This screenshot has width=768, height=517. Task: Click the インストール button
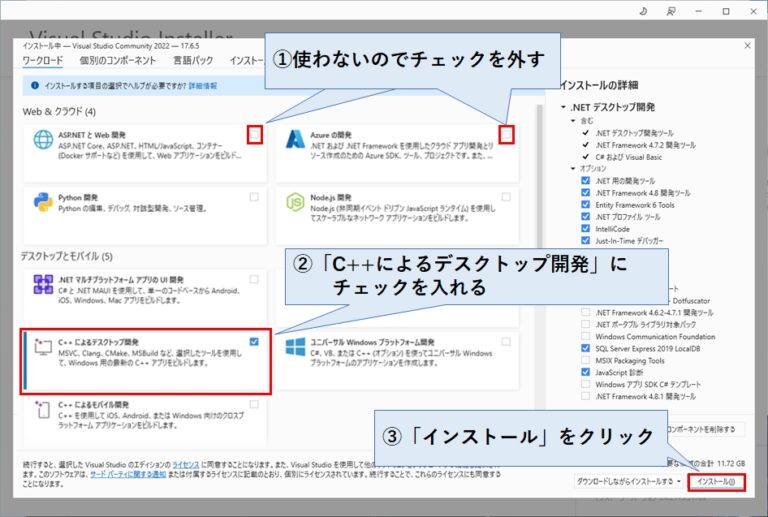click(717, 481)
